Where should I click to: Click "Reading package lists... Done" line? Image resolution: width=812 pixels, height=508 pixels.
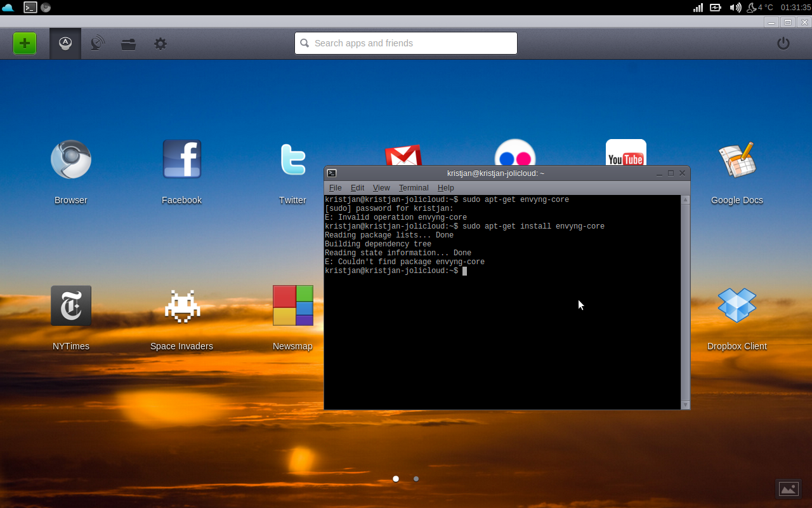(389, 235)
